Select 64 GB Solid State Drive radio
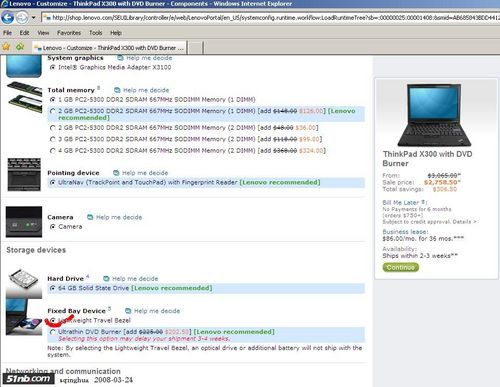The width and height of the screenshot is (500, 387). (52, 288)
